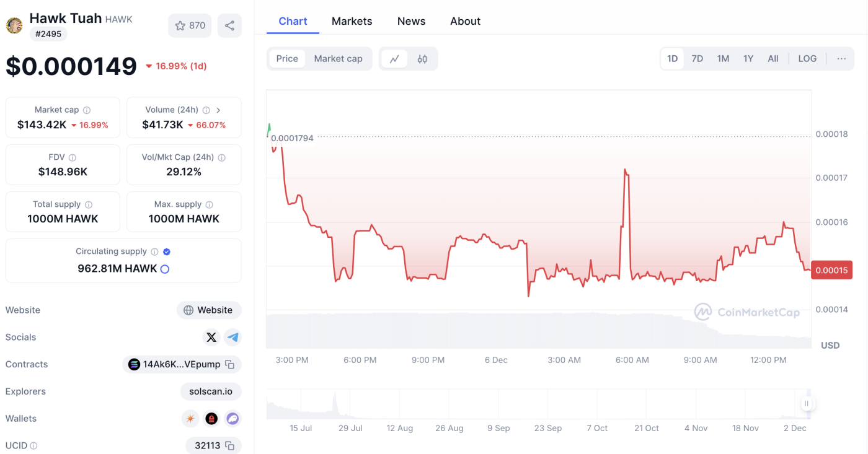
Task: Click circulating supply progress circle icon
Action: pyautogui.click(x=165, y=269)
